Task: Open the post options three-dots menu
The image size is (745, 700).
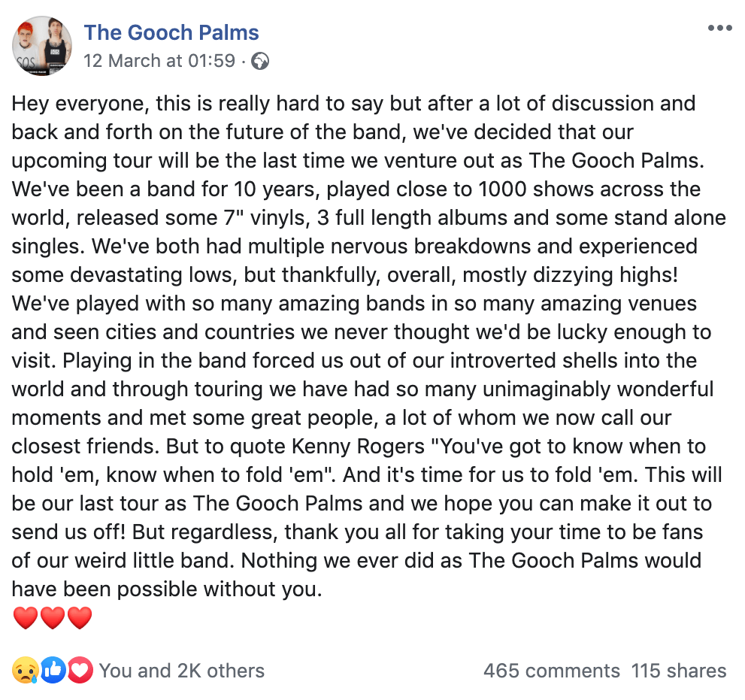Action: tap(719, 29)
